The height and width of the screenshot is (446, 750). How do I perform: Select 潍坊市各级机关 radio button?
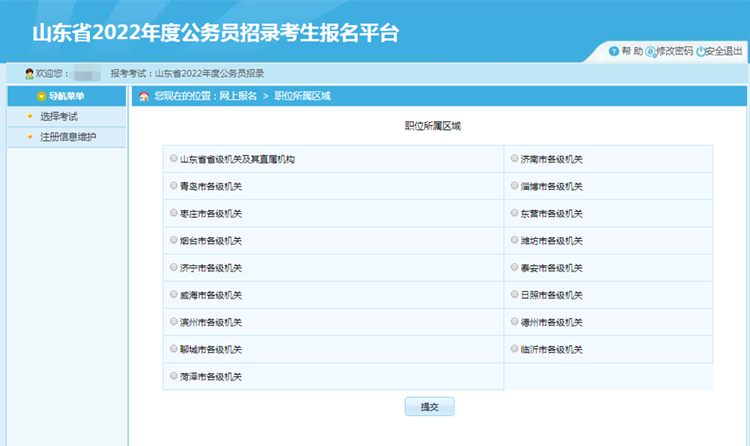click(x=514, y=240)
